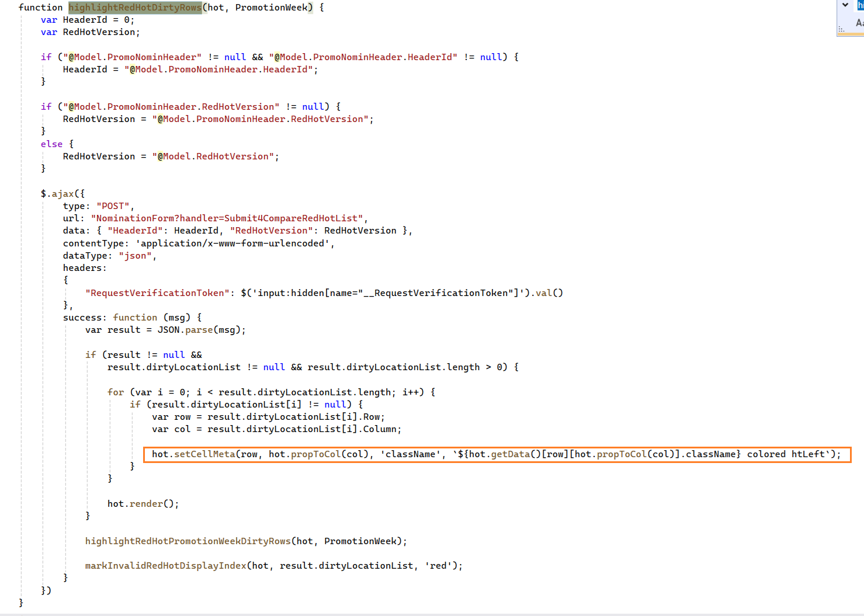Toggle the Match case 'Aa' option
864x616 pixels.
point(860,23)
